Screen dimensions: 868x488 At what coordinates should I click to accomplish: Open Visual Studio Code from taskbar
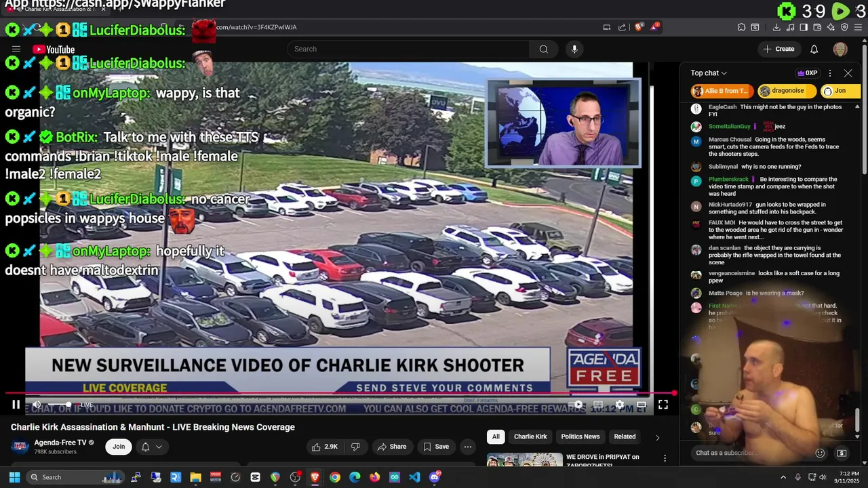pos(414,477)
